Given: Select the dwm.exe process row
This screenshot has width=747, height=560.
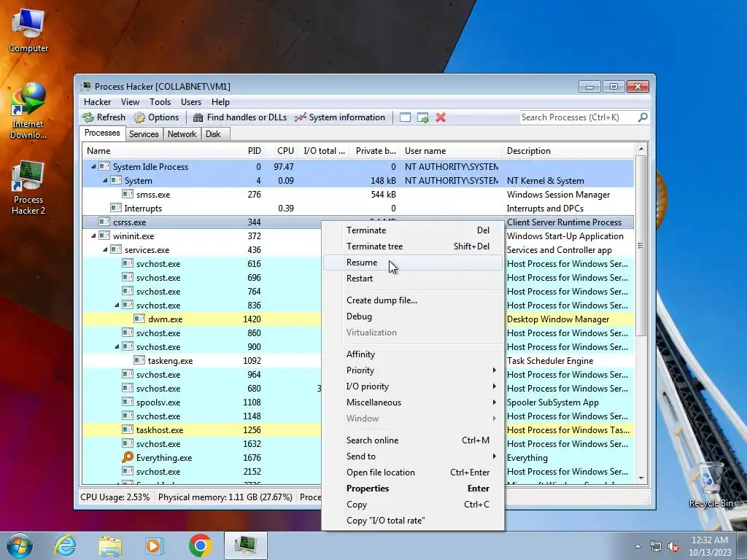Looking at the screenshot, I should point(202,319).
